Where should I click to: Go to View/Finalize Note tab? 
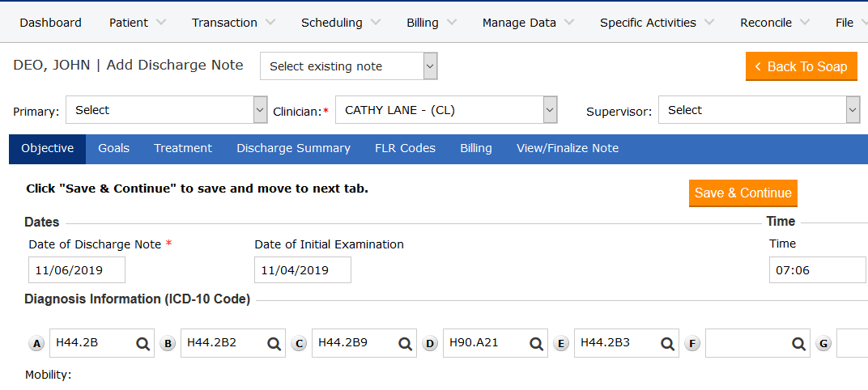(567, 148)
